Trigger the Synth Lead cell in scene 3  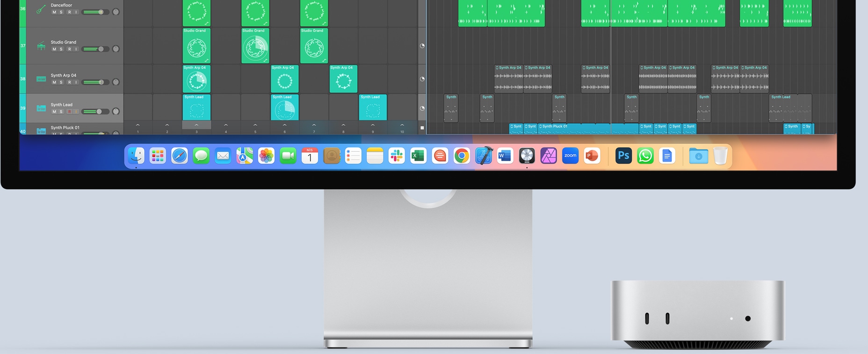coord(196,107)
